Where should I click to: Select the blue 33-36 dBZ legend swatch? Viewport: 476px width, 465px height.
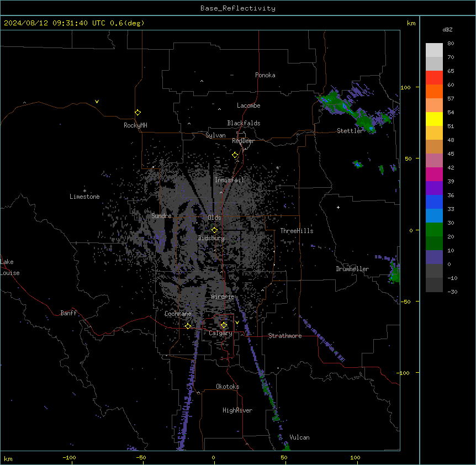click(x=434, y=202)
